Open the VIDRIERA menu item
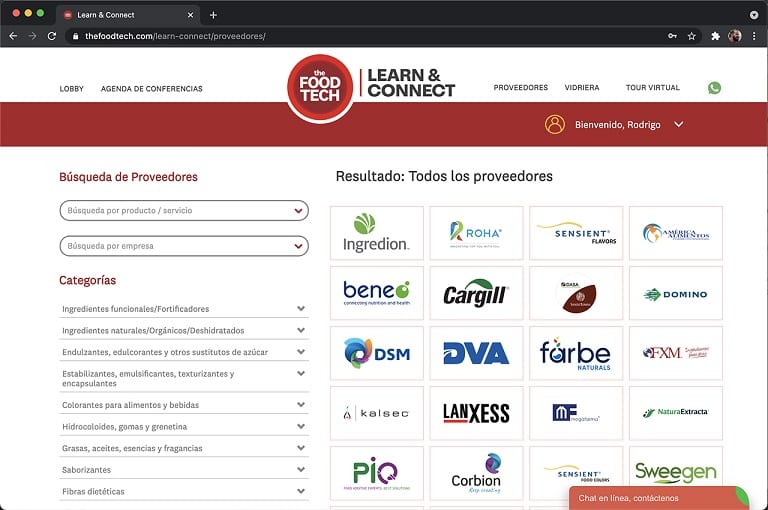 [x=582, y=87]
